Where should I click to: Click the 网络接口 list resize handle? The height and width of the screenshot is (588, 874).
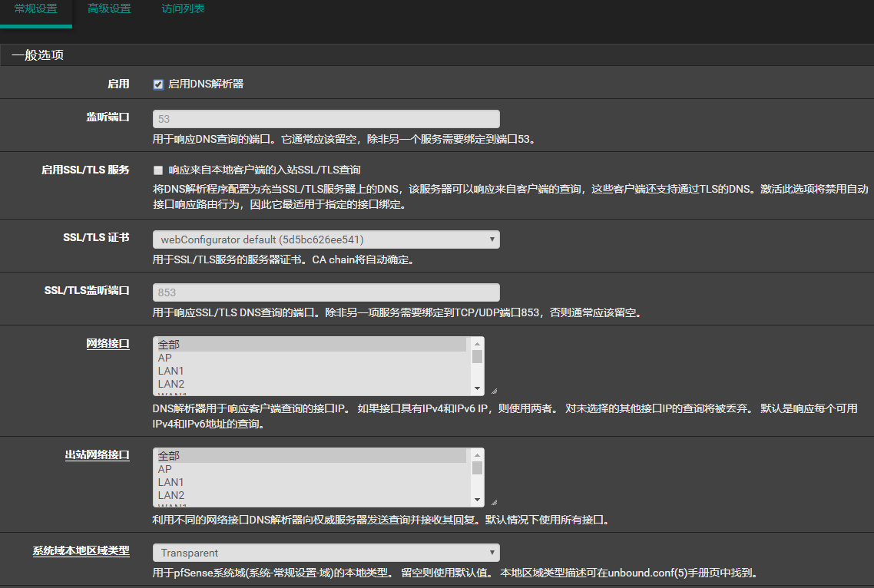point(493,391)
